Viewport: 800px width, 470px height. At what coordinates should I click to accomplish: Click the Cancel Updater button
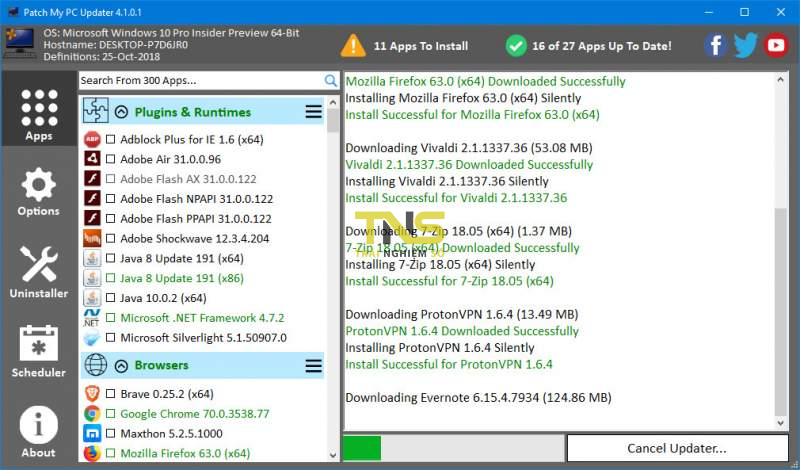(677, 448)
